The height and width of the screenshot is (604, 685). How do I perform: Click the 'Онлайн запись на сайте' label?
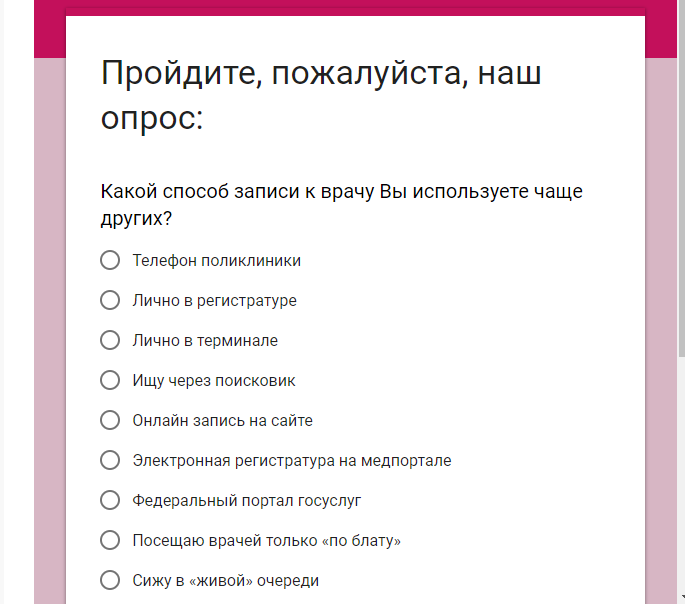point(222,420)
